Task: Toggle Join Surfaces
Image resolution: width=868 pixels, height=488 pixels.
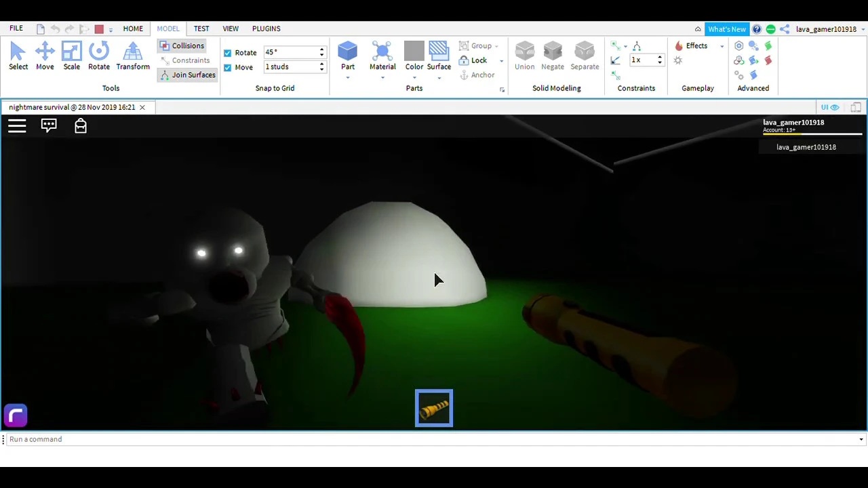Action: tap(188, 75)
